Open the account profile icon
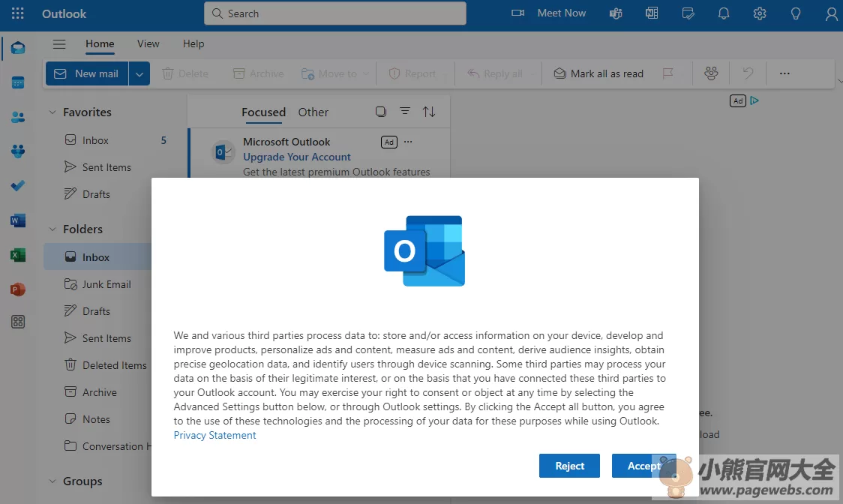The height and width of the screenshot is (504, 843). (x=831, y=13)
